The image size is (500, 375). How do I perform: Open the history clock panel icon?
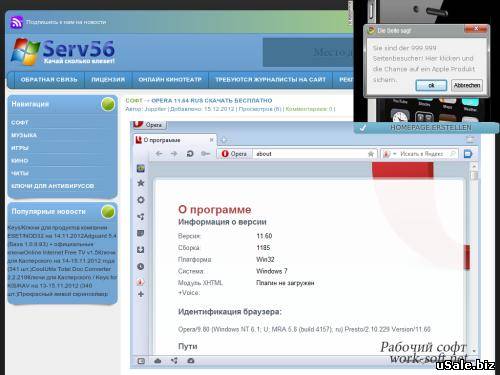coord(141,267)
